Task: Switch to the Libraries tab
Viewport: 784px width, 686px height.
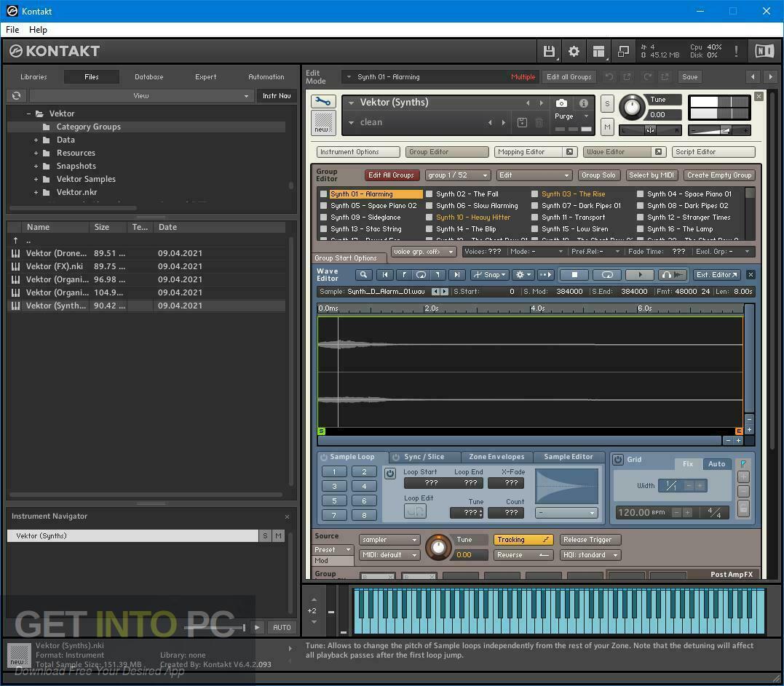Action: coord(33,77)
